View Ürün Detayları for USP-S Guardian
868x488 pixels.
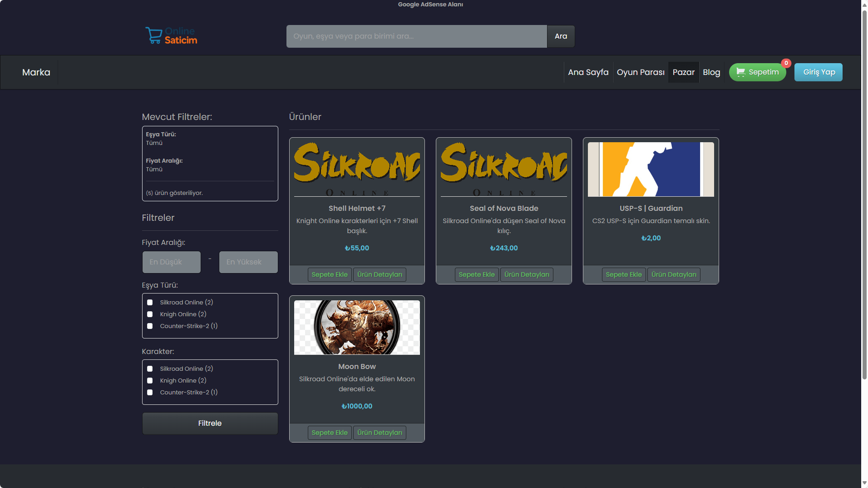pos(674,275)
